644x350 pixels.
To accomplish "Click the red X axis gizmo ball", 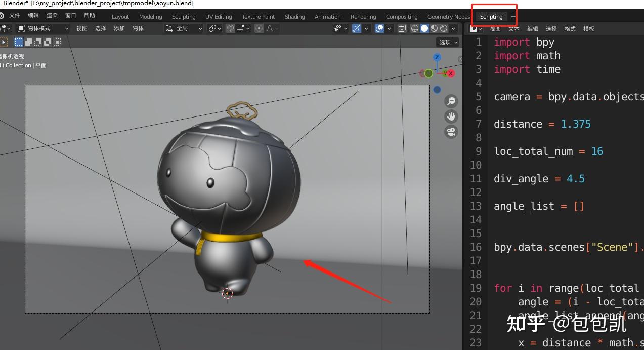I will click(450, 73).
